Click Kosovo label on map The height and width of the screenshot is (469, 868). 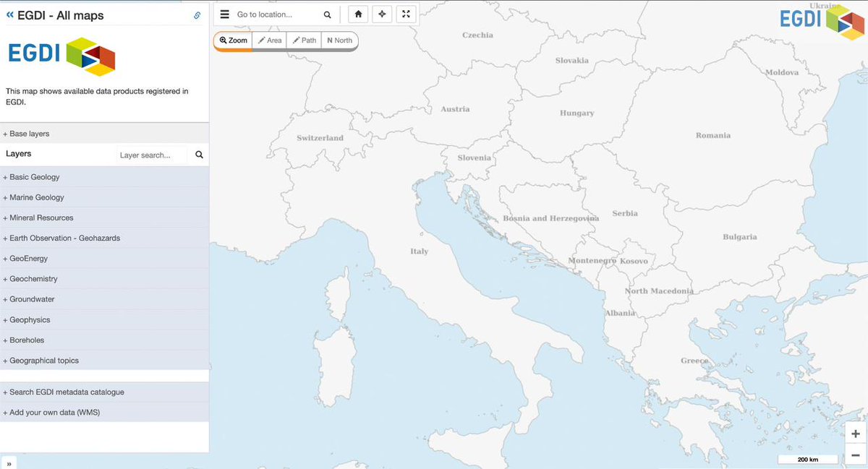(634, 260)
